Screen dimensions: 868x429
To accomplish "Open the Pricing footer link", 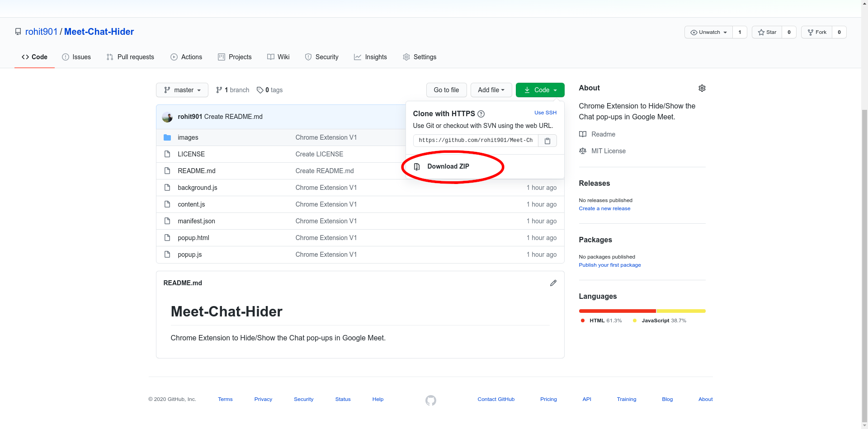I will click(x=548, y=399).
